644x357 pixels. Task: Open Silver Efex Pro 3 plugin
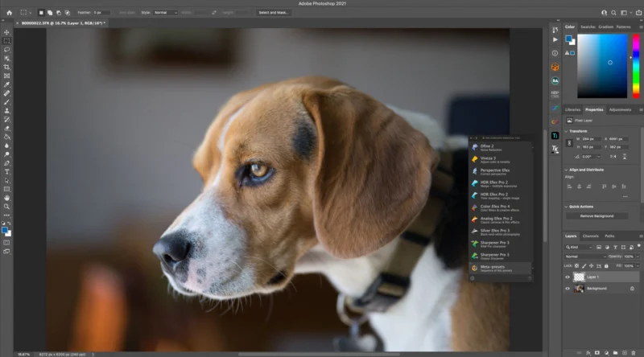tap(495, 231)
